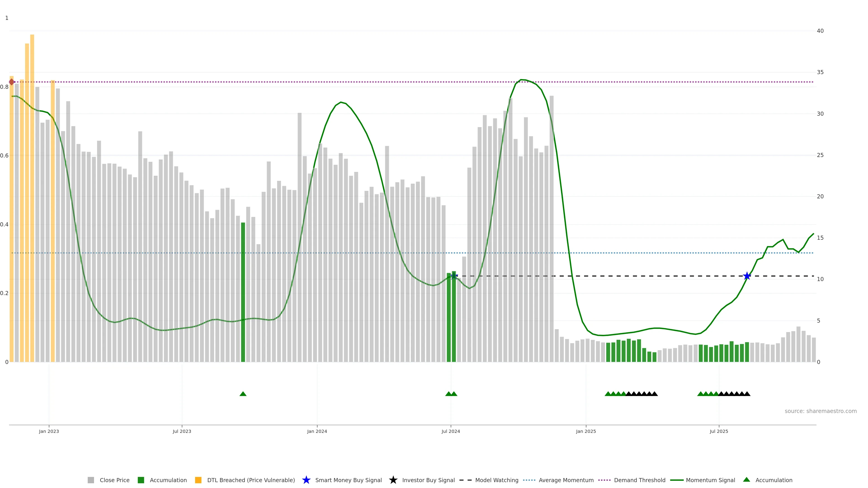Image resolution: width=868 pixels, height=488 pixels.
Task: Click the orange DTL Breached legend swatch
Action: [x=198, y=480]
